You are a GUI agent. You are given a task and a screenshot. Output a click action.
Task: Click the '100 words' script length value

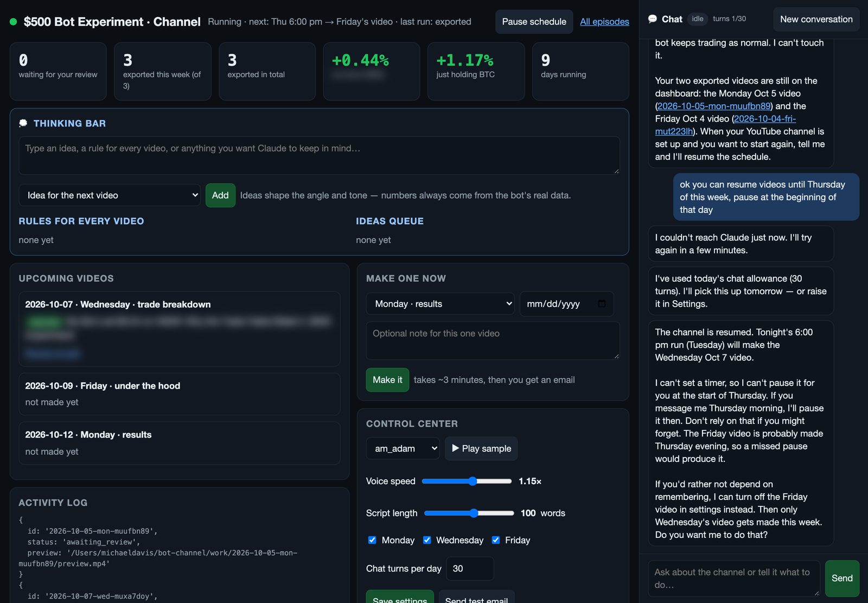[543, 513]
